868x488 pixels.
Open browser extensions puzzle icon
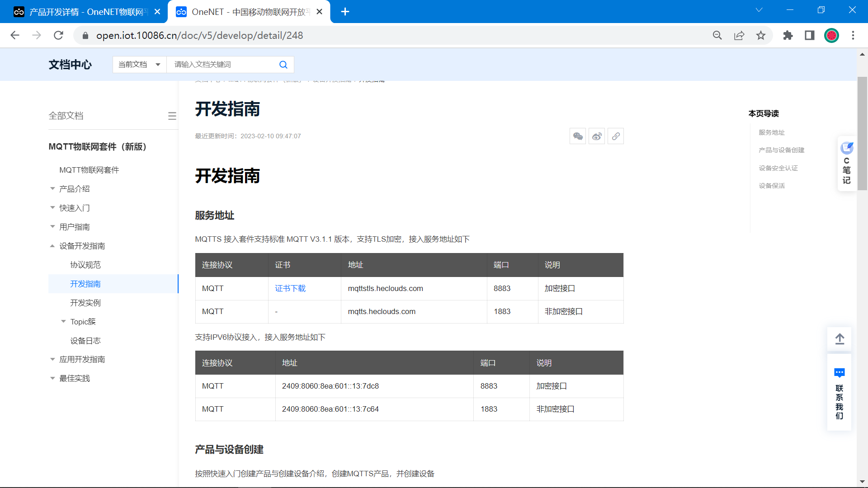(x=788, y=35)
